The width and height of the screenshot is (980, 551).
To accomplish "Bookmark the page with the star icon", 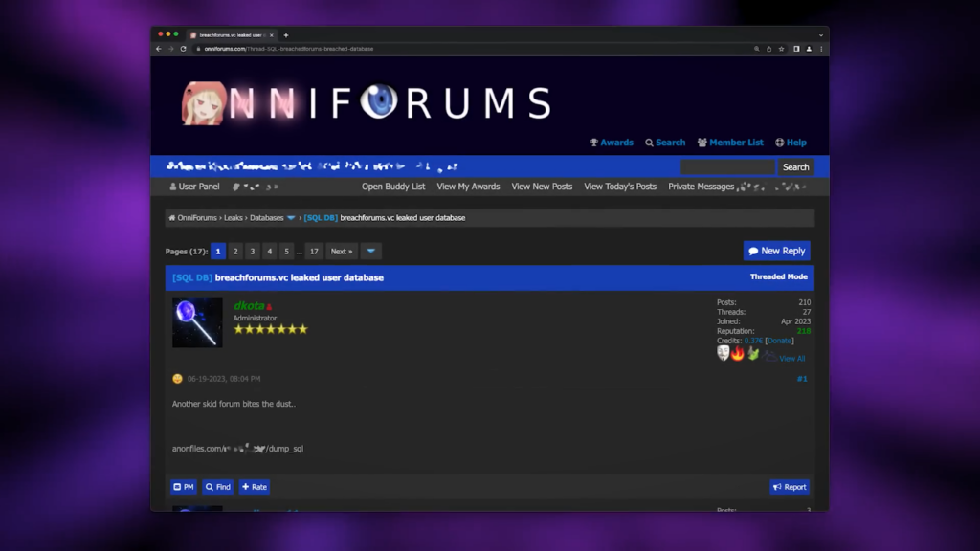I will (781, 49).
